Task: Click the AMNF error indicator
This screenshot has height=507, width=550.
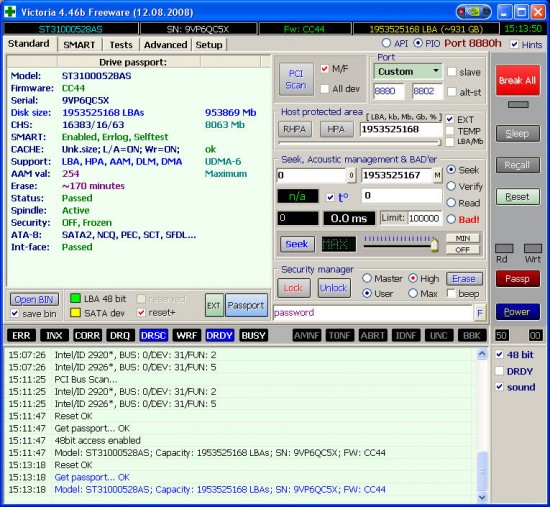Action: (x=307, y=335)
